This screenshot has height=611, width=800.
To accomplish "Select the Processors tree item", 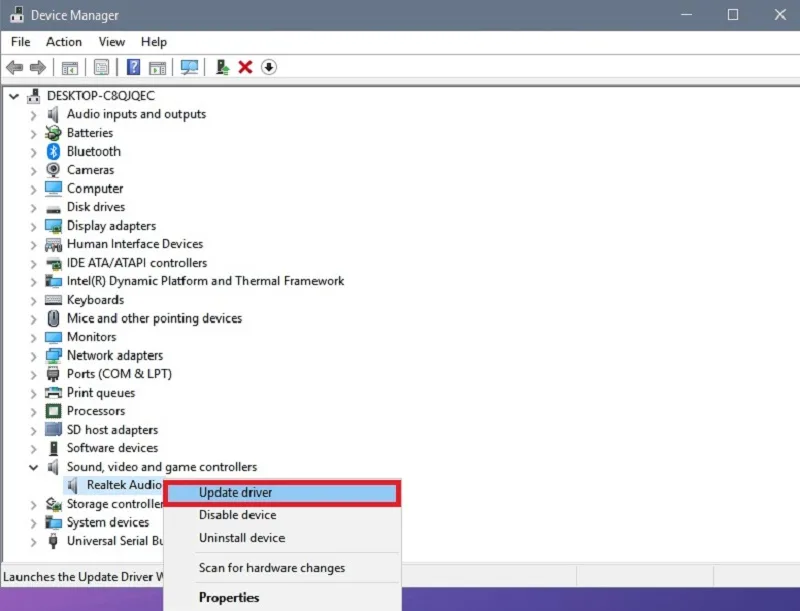I will coord(96,411).
